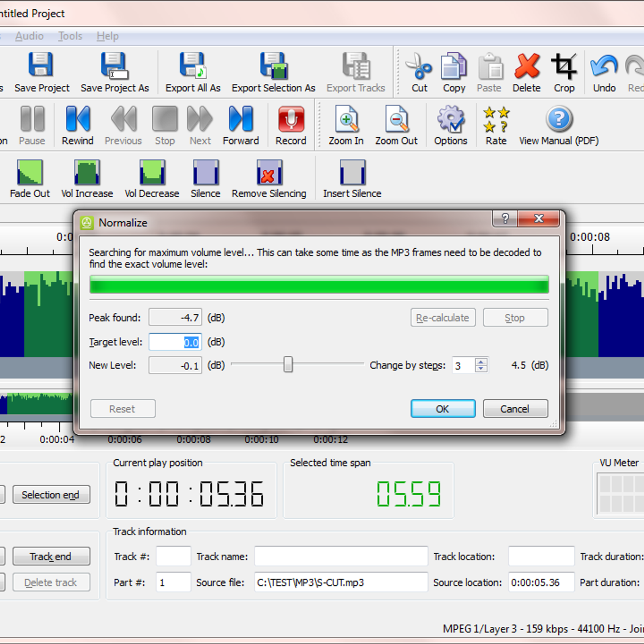Click the Copy toolbar icon
Image resolution: width=644 pixels, height=644 pixels.
point(454,65)
